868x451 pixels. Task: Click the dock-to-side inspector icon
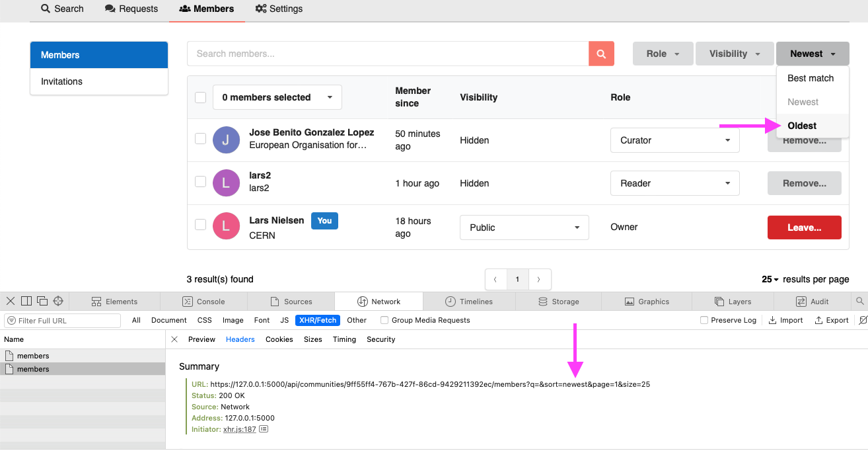click(x=26, y=301)
